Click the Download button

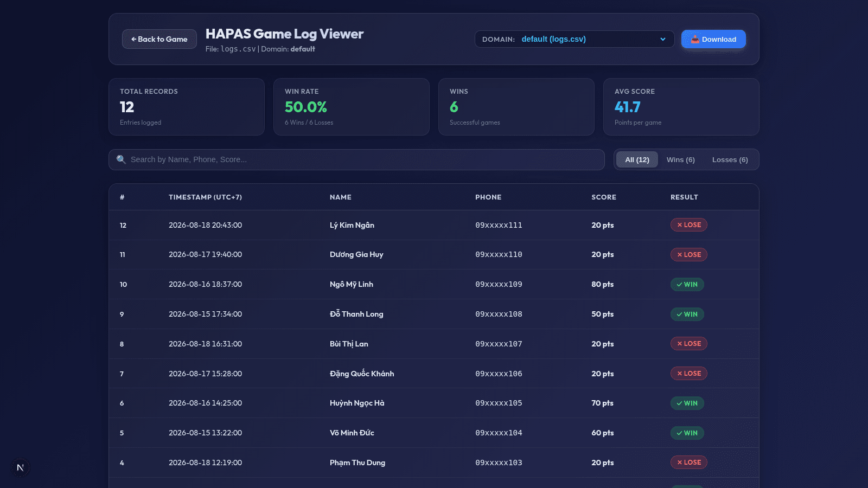[x=713, y=39]
